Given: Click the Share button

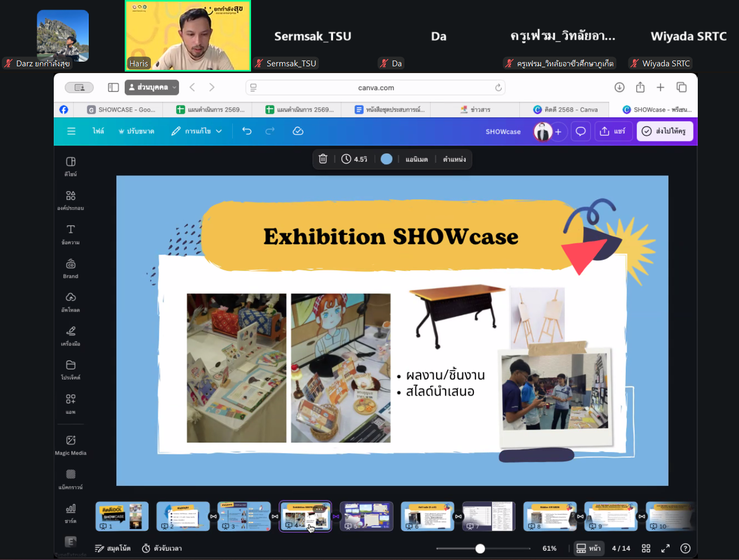Looking at the screenshot, I should (x=613, y=131).
